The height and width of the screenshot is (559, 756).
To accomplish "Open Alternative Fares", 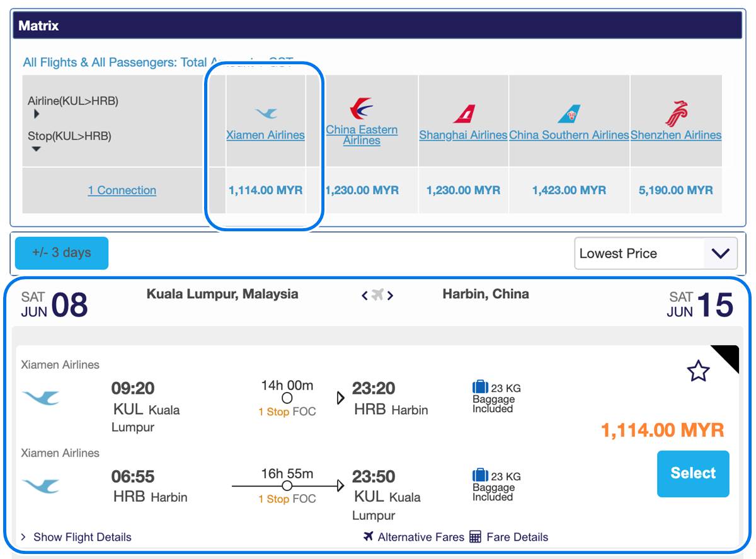I will [x=414, y=537].
